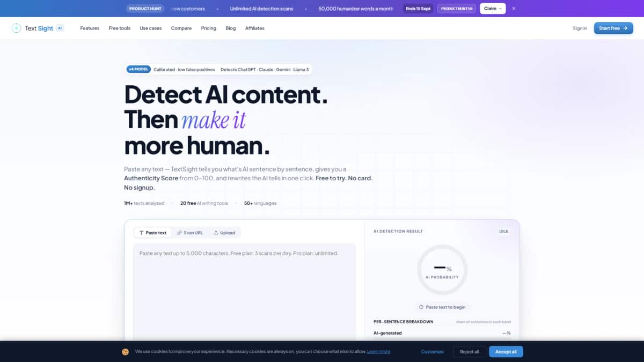Click the PRODUCT HUNT banner badge
The width and height of the screenshot is (644, 362).
click(x=145, y=9)
